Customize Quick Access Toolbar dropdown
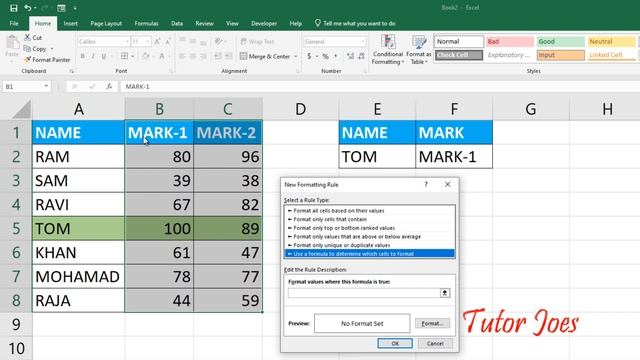 click(x=75, y=8)
